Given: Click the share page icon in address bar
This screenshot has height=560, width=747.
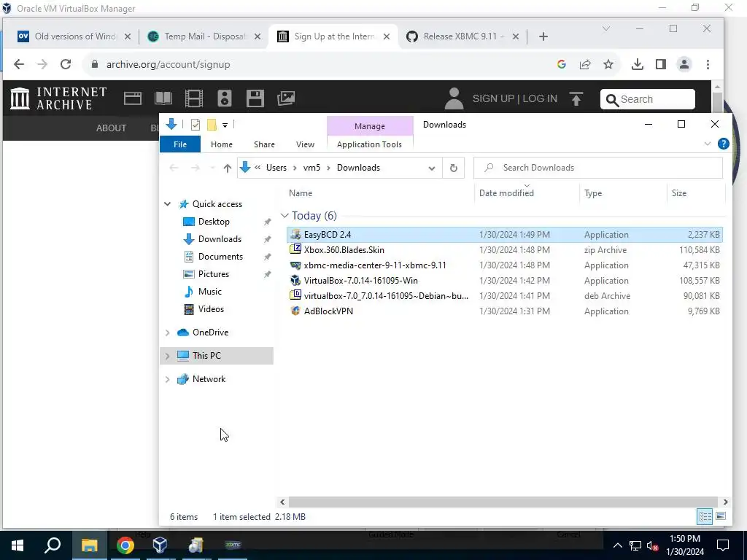Looking at the screenshot, I should coord(585,64).
